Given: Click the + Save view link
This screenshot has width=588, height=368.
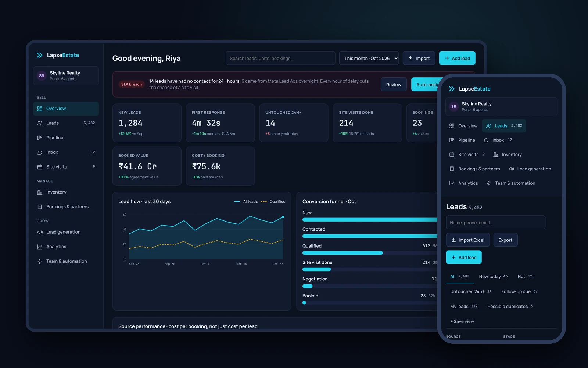Looking at the screenshot, I should tap(462, 322).
